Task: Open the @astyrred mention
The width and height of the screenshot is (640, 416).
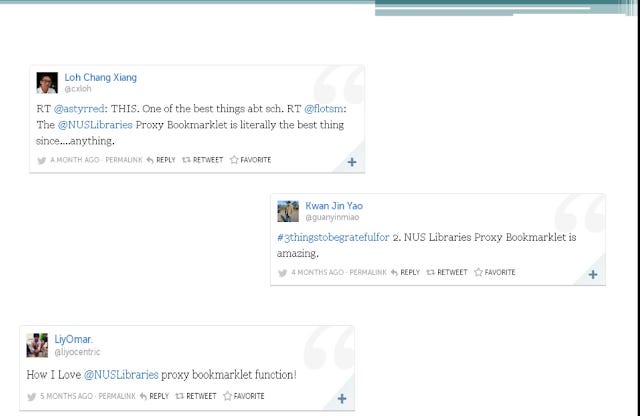Action: tap(79, 109)
